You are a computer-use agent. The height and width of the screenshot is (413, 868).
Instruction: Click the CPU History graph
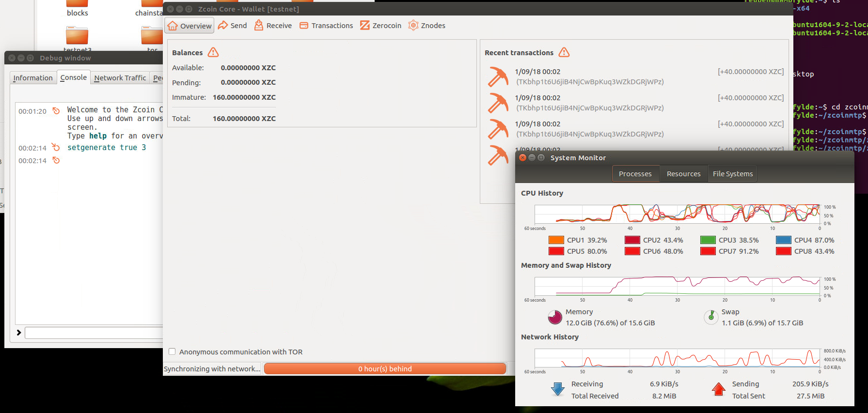tap(678, 214)
